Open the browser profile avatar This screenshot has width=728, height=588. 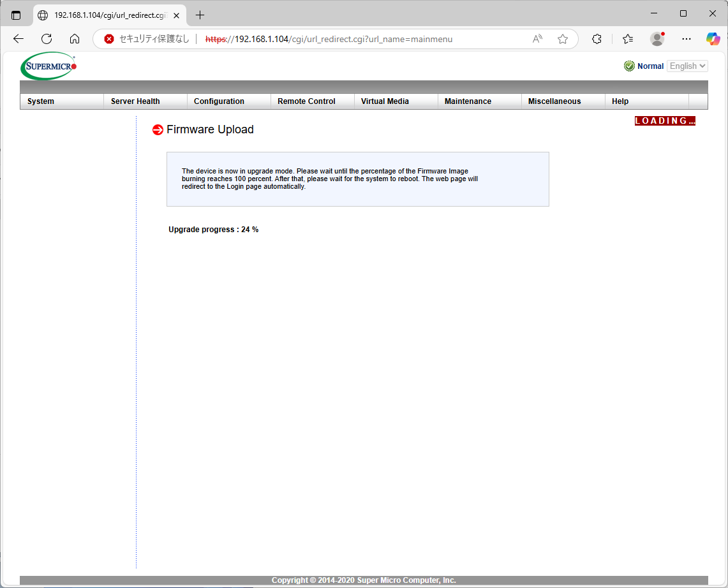point(657,39)
